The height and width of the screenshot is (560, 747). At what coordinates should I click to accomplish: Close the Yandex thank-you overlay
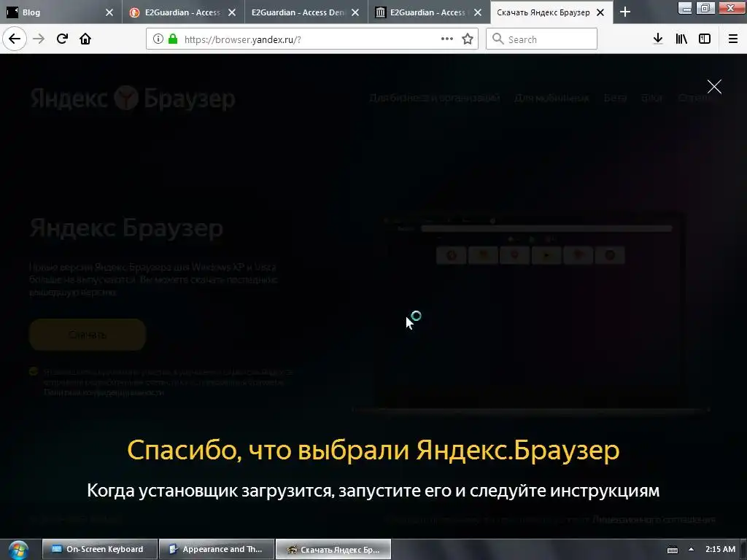pyautogui.click(x=714, y=87)
